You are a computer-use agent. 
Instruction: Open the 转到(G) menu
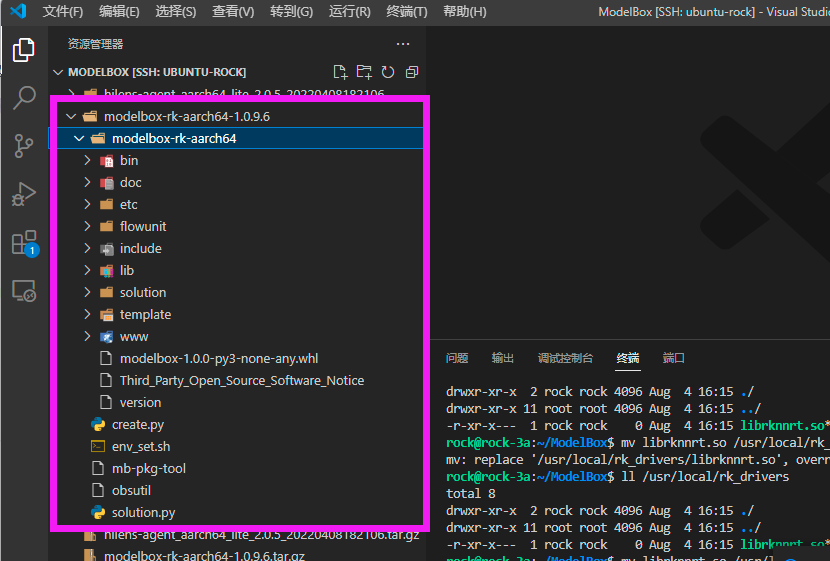point(291,11)
